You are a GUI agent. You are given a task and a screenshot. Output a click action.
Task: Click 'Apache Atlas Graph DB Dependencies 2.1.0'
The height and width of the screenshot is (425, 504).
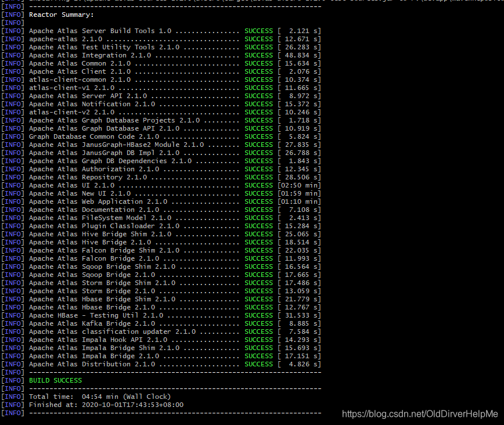(x=110, y=161)
